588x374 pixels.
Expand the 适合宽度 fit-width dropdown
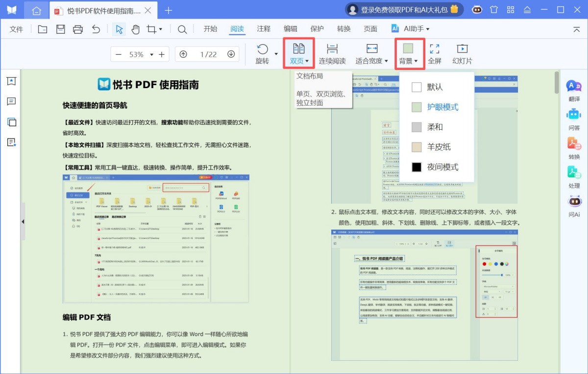tap(371, 54)
